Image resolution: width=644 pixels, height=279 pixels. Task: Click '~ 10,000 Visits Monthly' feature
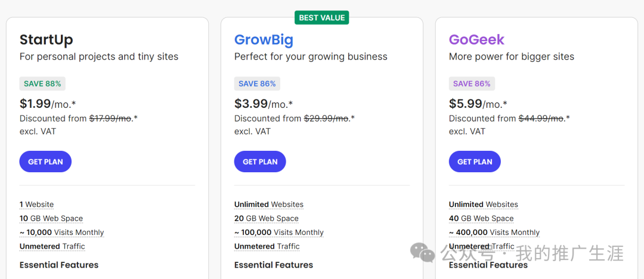tap(61, 232)
